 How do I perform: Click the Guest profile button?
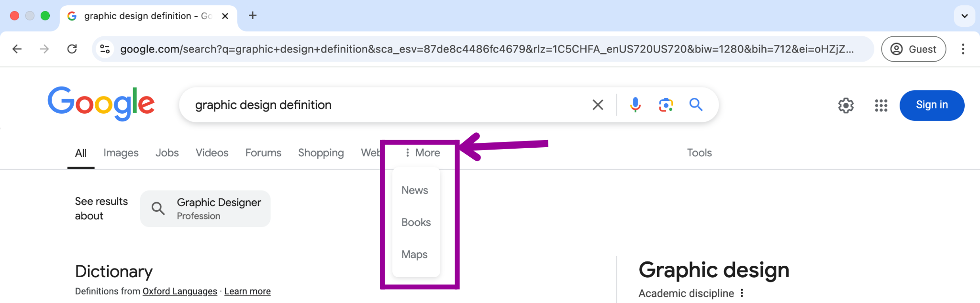913,49
